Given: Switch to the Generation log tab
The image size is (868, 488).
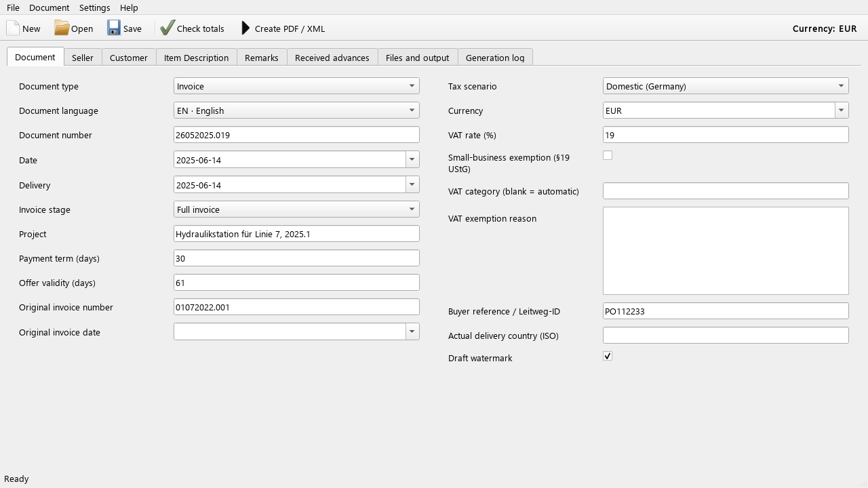Looking at the screenshot, I should coord(495,58).
